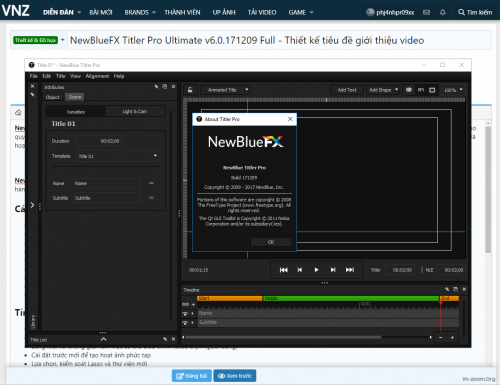
Task: Click the pin icon in the Library sidebar
Action: click(x=32, y=95)
